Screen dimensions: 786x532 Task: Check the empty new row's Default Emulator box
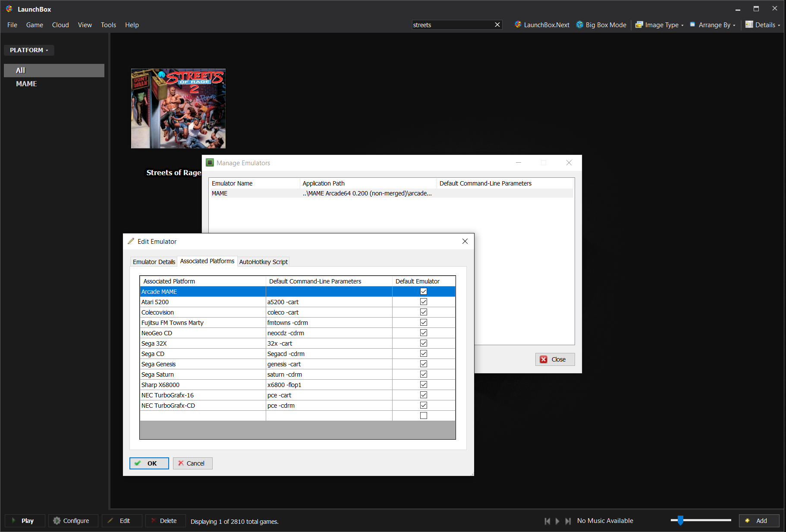click(424, 416)
